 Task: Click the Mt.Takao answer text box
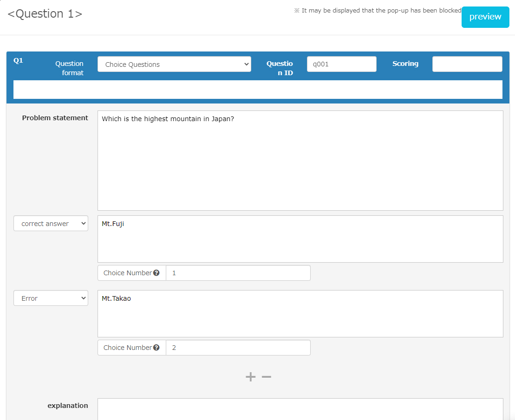pyautogui.click(x=300, y=314)
